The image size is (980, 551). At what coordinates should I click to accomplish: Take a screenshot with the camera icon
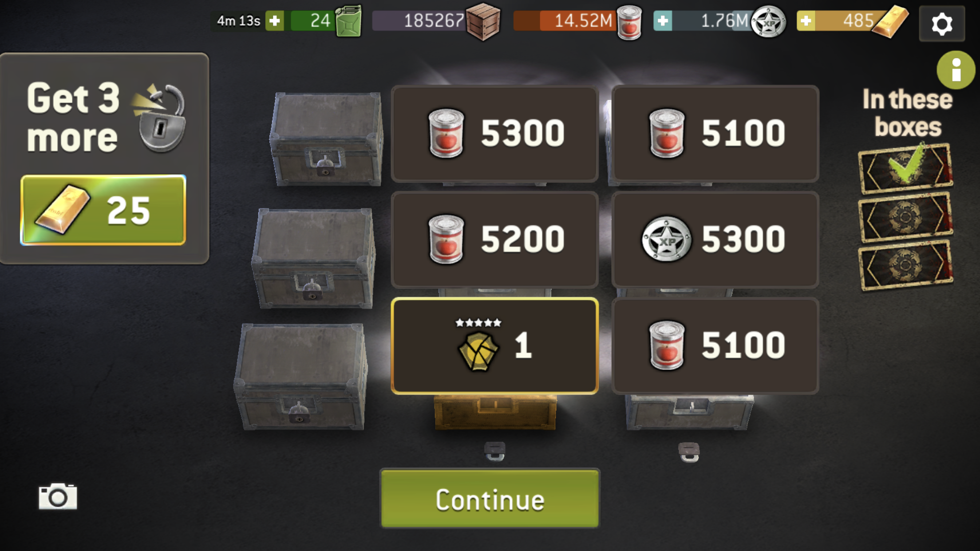click(x=58, y=496)
